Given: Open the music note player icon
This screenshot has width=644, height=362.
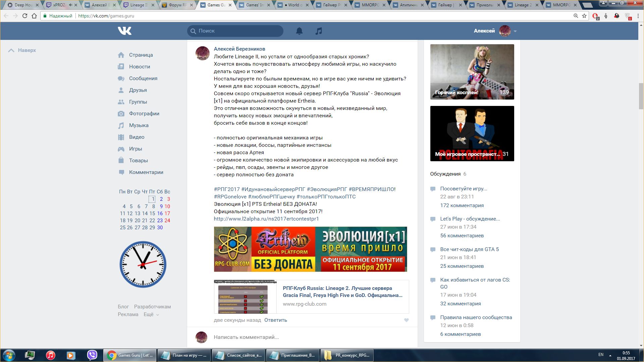Looking at the screenshot, I should click(x=319, y=31).
